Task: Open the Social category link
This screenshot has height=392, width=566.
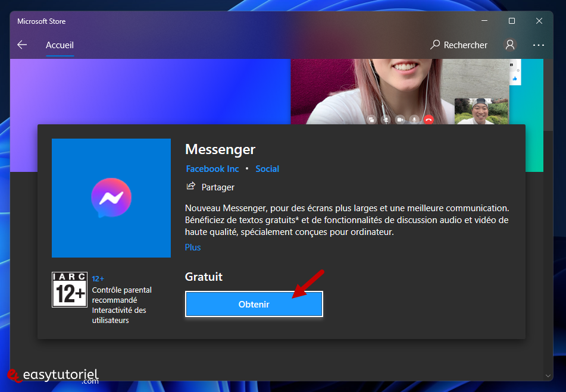Action: click(x=267, y=169)
